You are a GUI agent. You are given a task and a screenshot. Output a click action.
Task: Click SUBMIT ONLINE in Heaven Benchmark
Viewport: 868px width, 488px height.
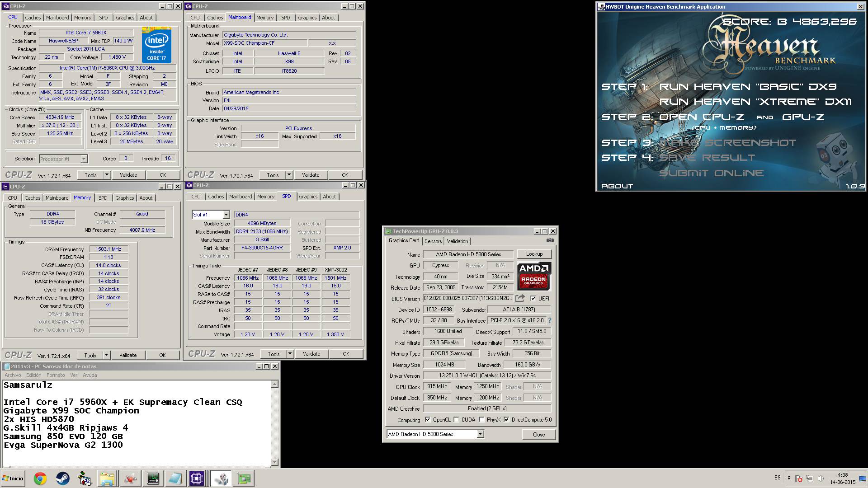click(711, 173)
